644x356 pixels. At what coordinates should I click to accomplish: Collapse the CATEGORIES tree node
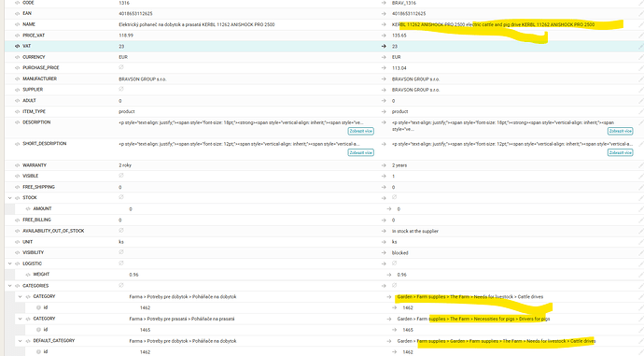pos(10,285)
